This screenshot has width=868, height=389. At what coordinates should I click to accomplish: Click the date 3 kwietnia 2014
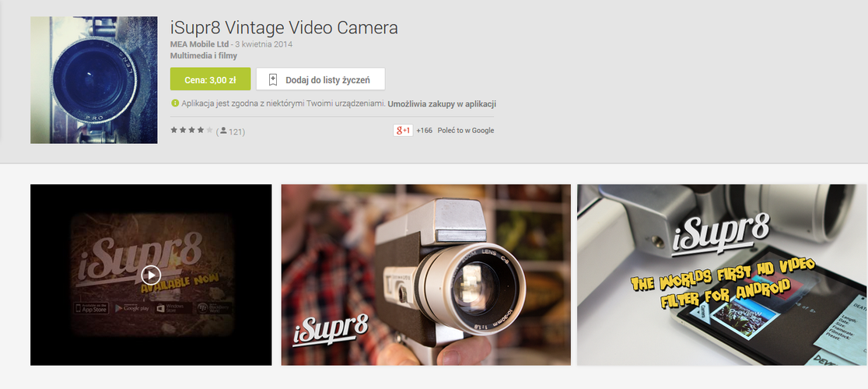tap(264, 44)
